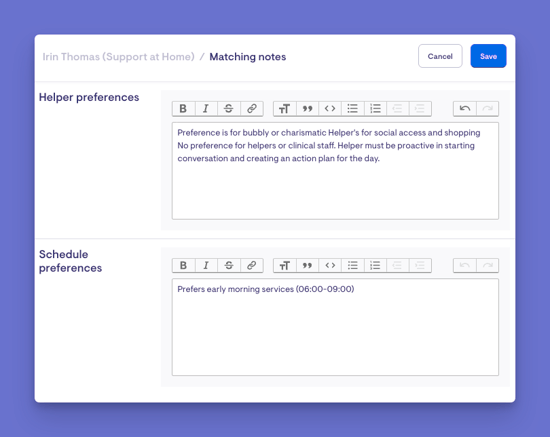Insert link in Schedule preferences editor
550x437 pixels.
point(251,265)
